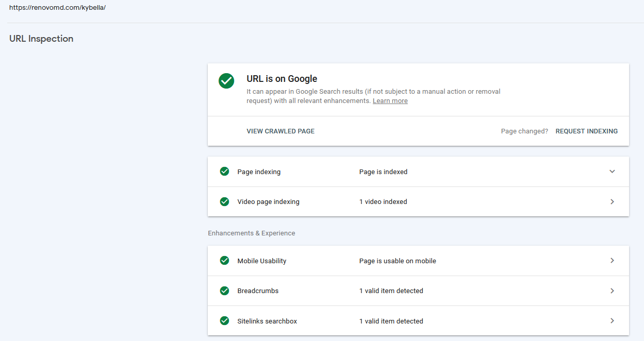Image resolution: width=644 pixels, height=341 pixels.
Task: Select the 'Page is usable on mobile' row
Action: coord(418,261)
